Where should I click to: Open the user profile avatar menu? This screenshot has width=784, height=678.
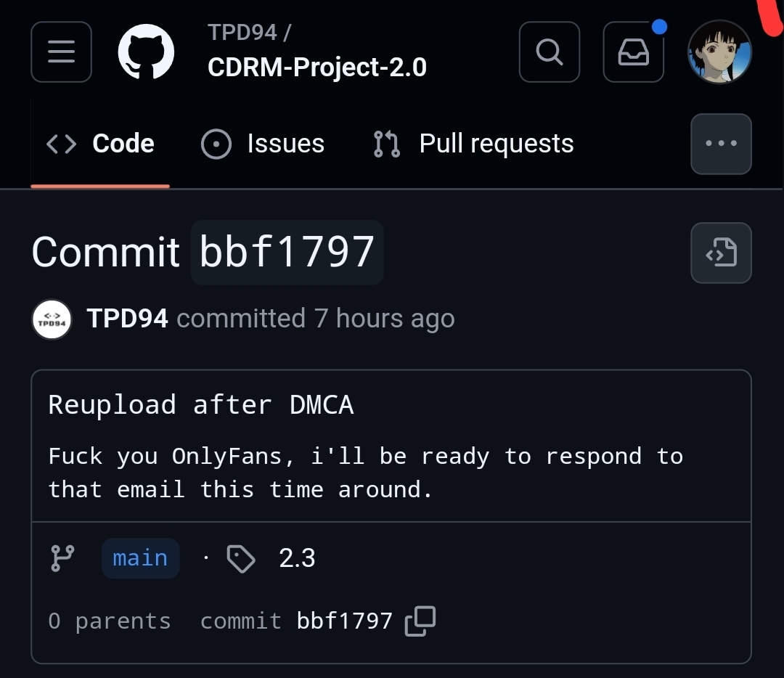click(719, 52)
